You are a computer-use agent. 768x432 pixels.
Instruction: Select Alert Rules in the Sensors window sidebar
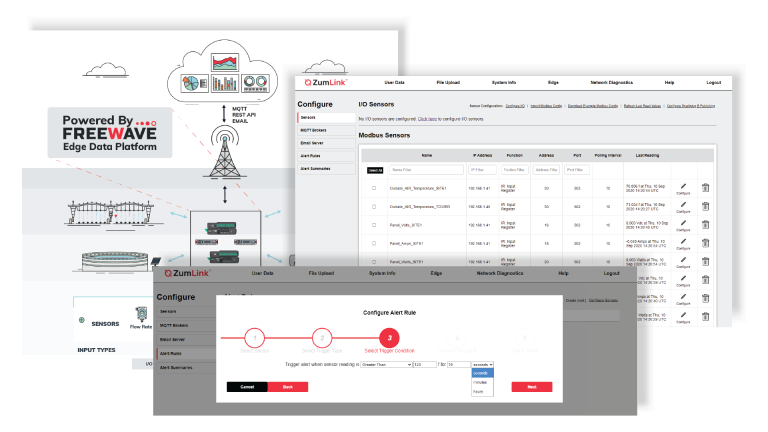tap(326, 156)
